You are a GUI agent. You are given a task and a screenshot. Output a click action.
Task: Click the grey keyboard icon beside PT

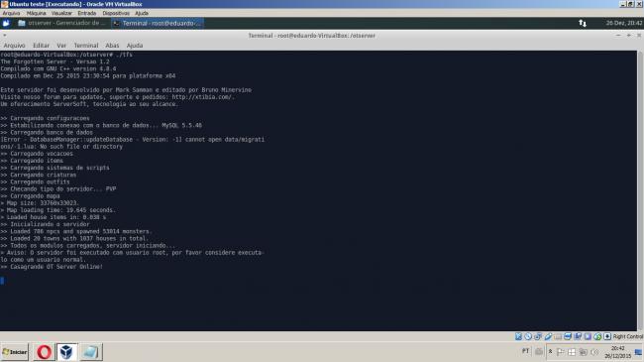click(x=538, y=351)
